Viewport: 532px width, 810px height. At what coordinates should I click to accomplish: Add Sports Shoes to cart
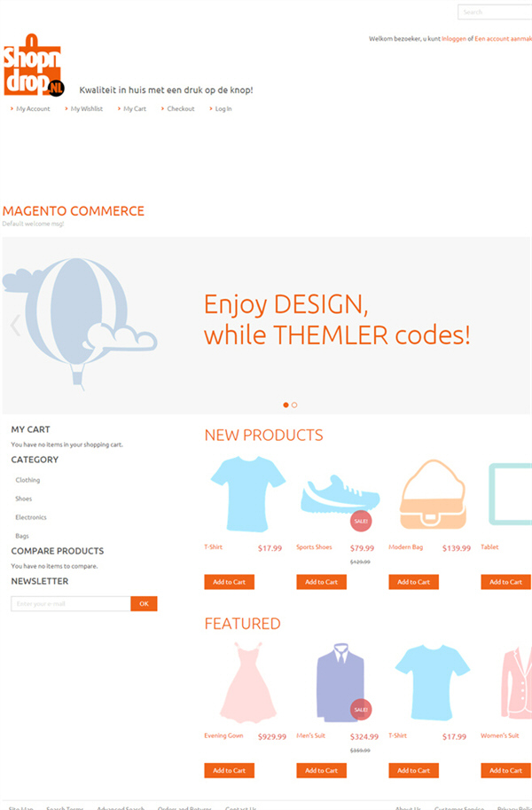coord(321,582)
